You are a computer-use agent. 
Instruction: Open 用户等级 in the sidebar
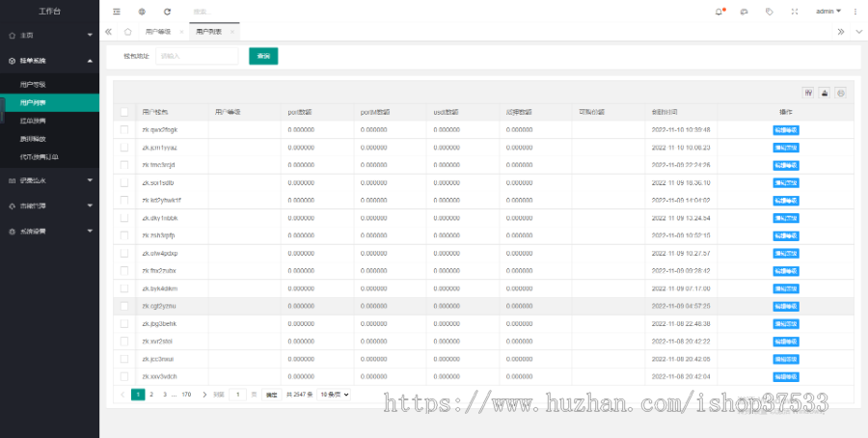pyautogui.click(x=50, y=85)
